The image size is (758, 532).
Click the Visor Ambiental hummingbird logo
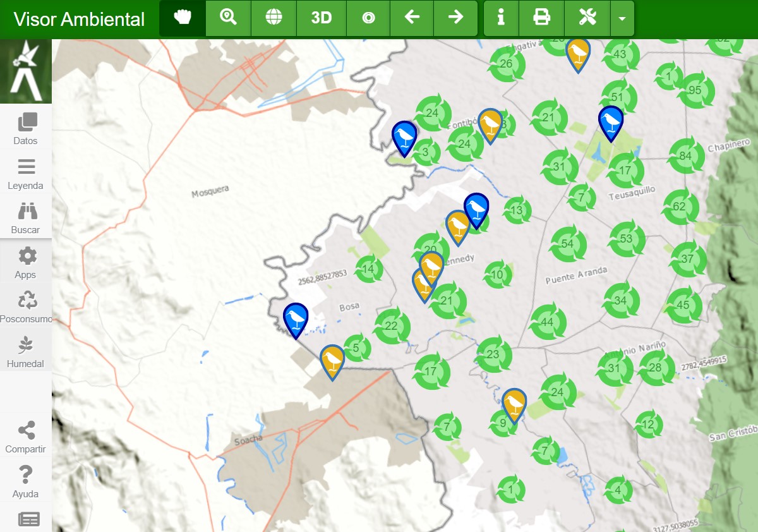coord(26,71)
